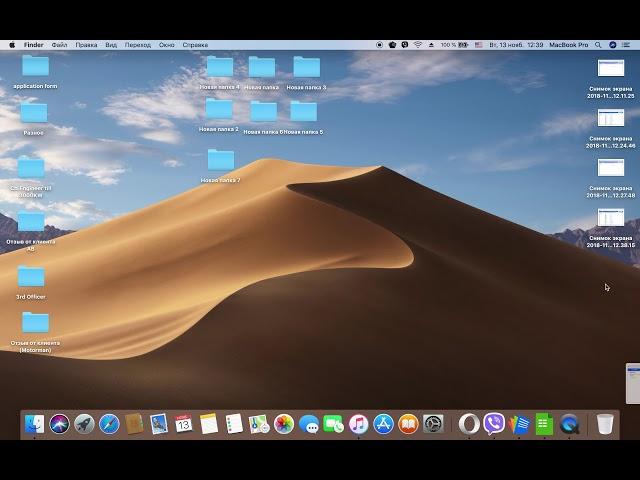The image size is (640, 480).
Task: Open the Вид menu
Action: point(111,45)
